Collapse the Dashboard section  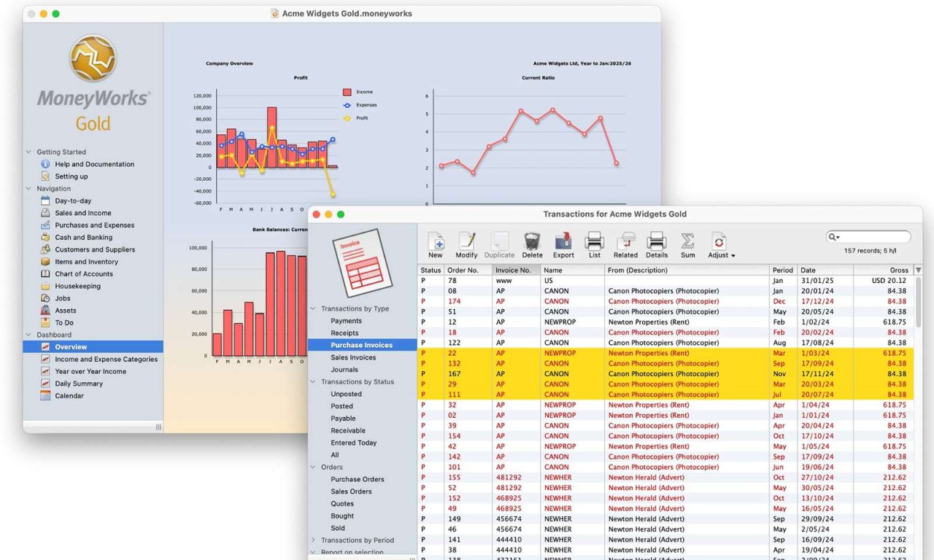29,335
